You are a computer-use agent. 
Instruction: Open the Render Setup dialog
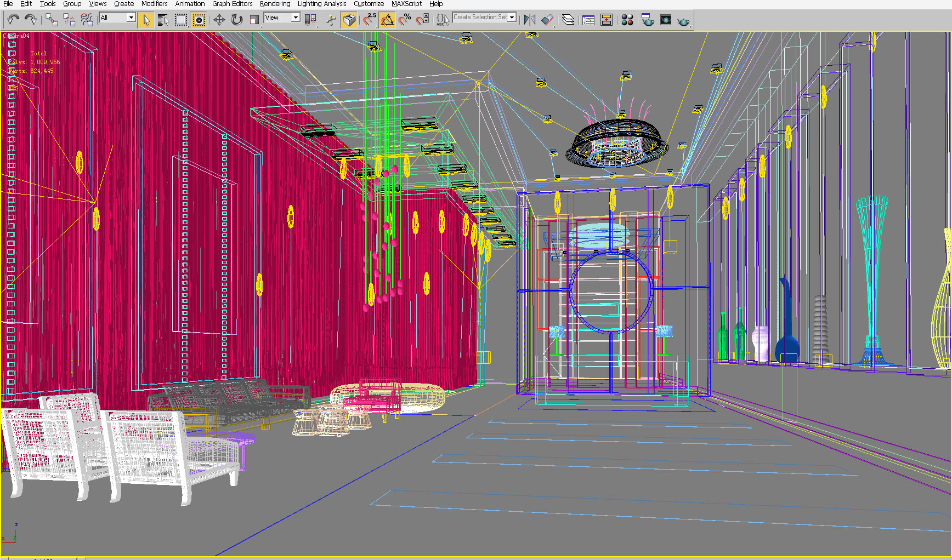pyautogui.click(x=648, y=20)
